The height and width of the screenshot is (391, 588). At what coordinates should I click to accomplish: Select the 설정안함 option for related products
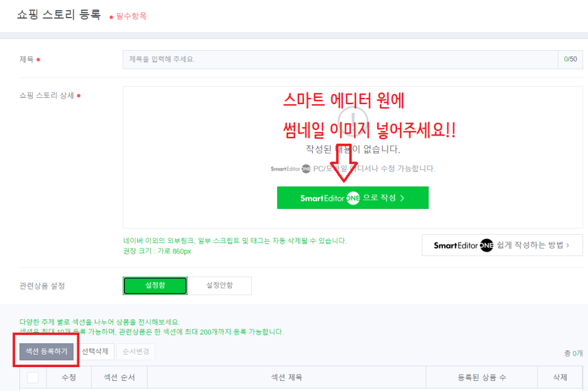(x=220, y=286)
